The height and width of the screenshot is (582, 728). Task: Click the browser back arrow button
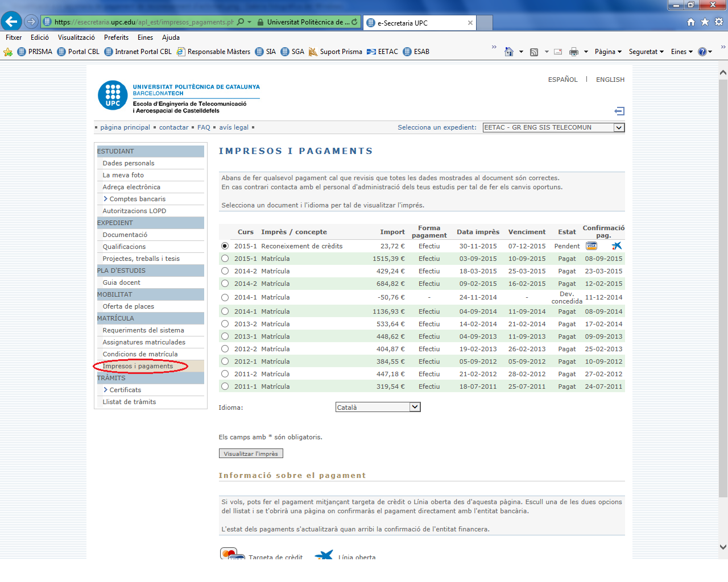click(11, 22)
